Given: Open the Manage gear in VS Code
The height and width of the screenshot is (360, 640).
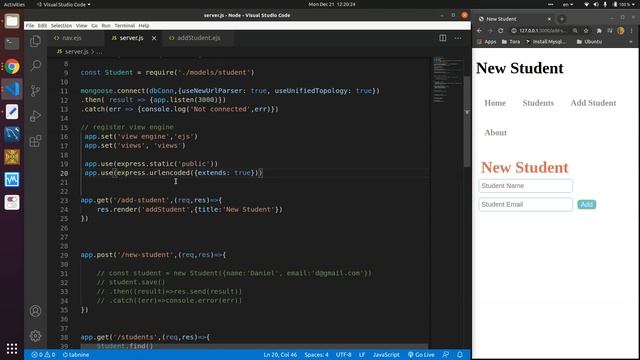Looking at the screenshot, I should coord(36,336).
